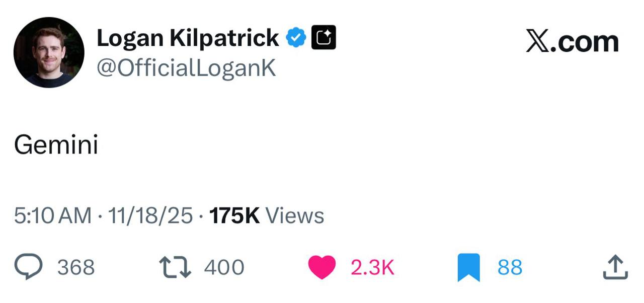Click the repost arrows icon
644x303 pixels.
tap(175, 267)
